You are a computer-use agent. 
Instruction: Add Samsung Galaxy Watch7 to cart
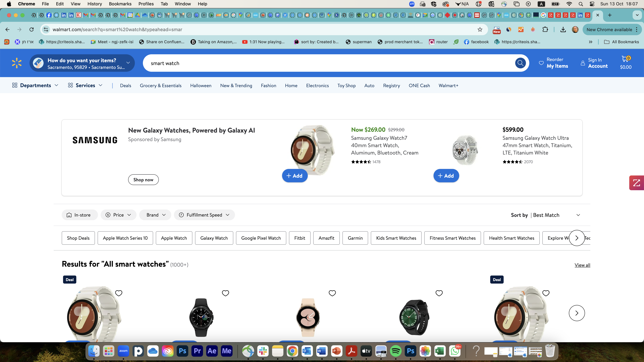[295, 176]
